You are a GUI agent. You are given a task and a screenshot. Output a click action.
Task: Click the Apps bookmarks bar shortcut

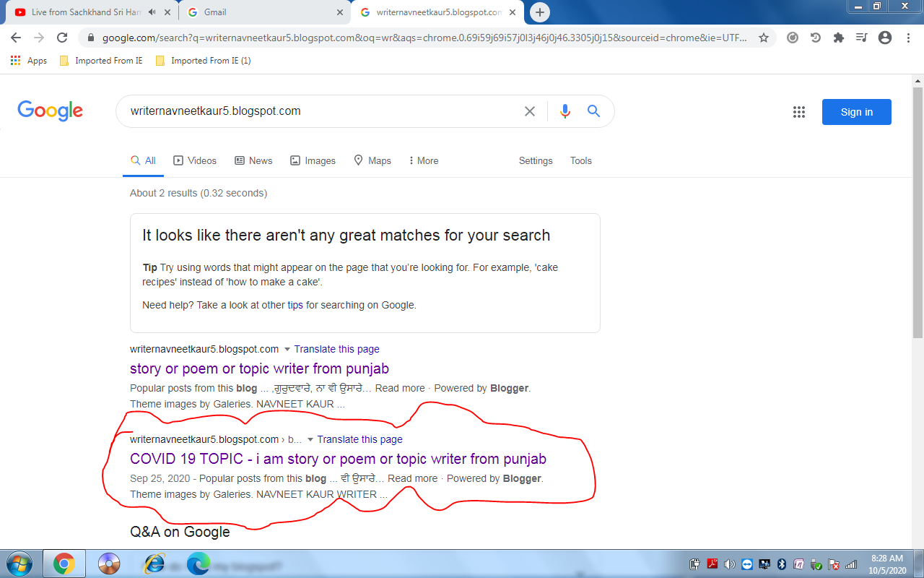(29, 61)
